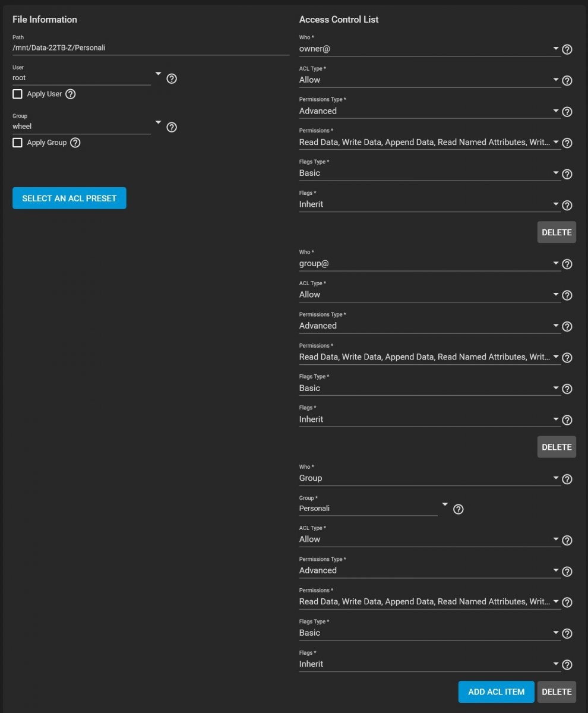The height and width of the screenshot is (713, 588).
Task: Click help icon for owner@ Permissions field
Action: pos(567,143)
